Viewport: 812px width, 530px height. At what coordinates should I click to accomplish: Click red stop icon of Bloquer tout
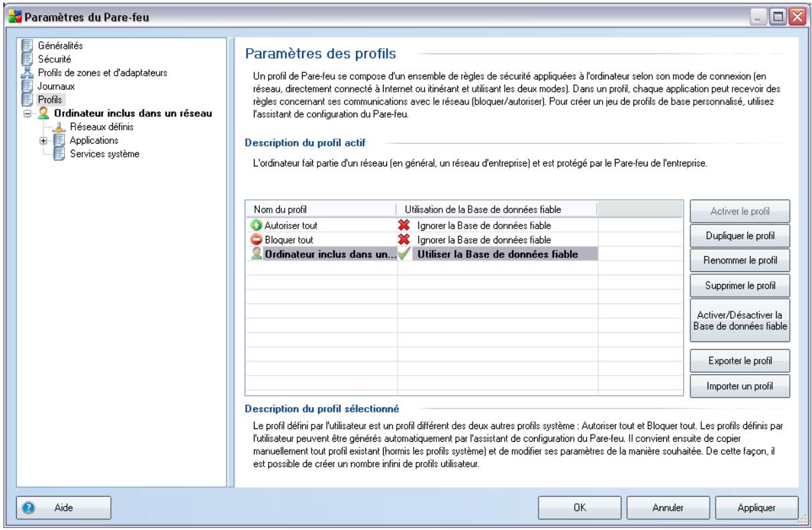pos(257,239)
